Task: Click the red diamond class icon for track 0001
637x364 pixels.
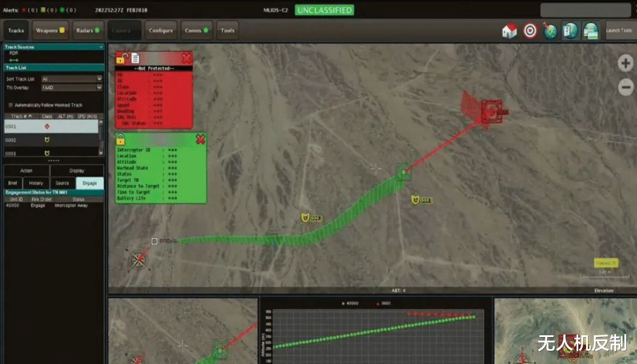Action: [47, 126]
